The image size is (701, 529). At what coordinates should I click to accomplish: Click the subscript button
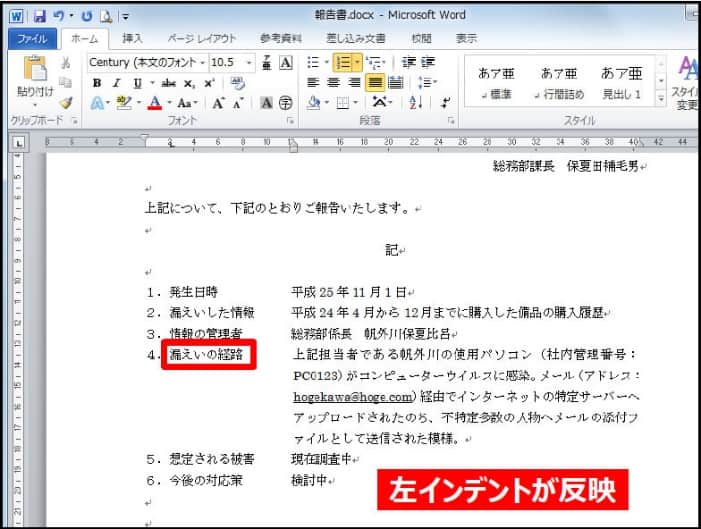[190, 83]
